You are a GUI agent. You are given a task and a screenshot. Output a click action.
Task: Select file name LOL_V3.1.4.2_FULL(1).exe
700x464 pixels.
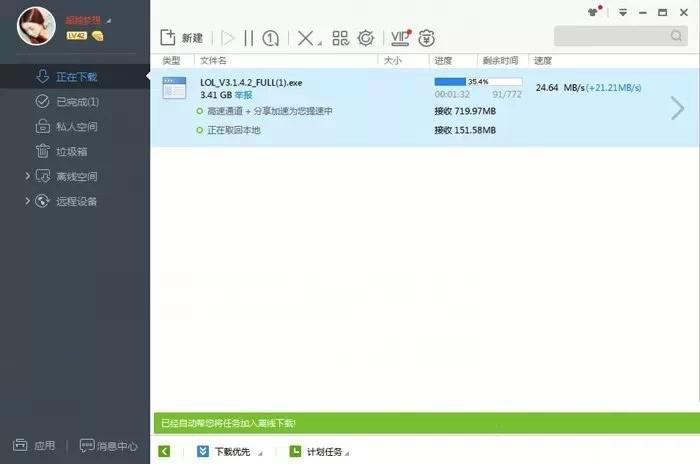click(x=251, y=83)
